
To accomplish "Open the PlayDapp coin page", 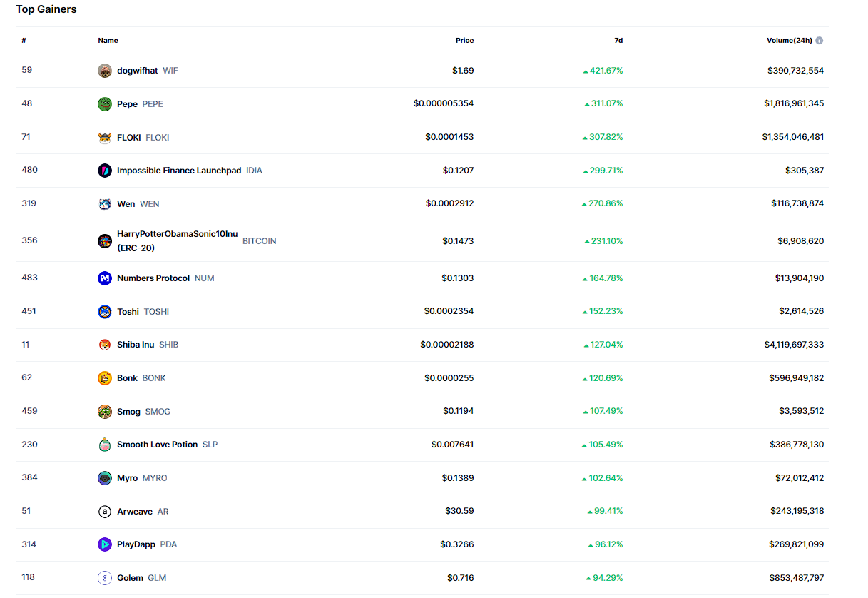I will (136, 544).
